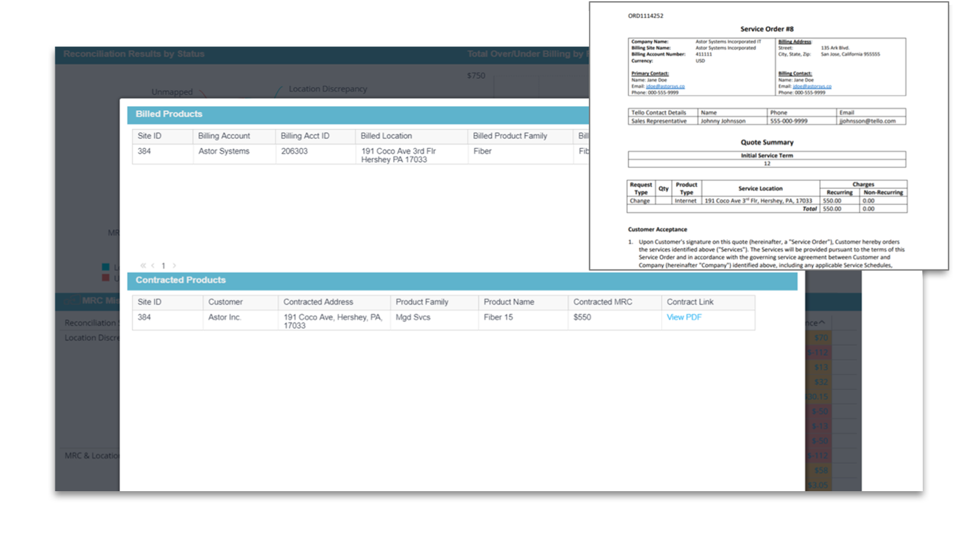Sort by Product Family column in Contracted Products
This screenshot has height=549, width=980.
tap(435, 302)
